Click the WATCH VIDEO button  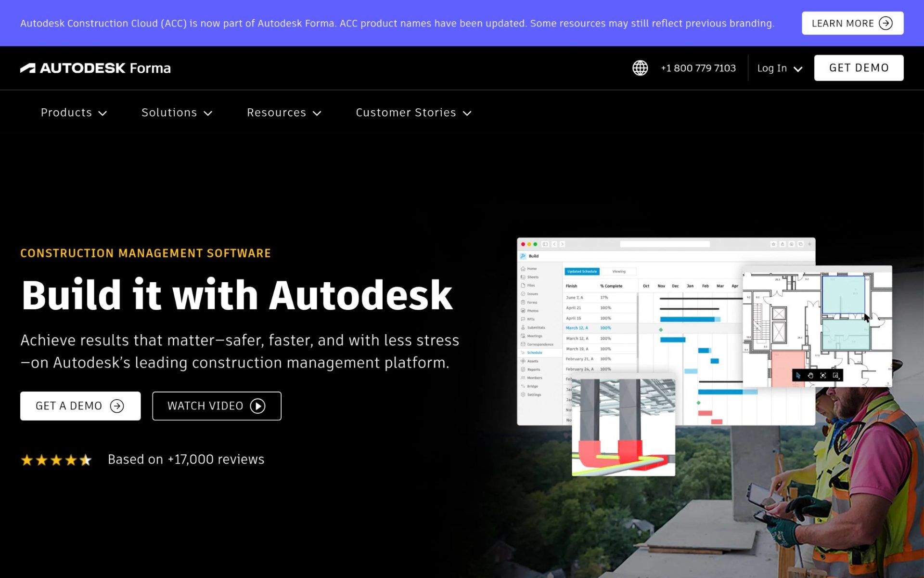click(x=217, y=406)
